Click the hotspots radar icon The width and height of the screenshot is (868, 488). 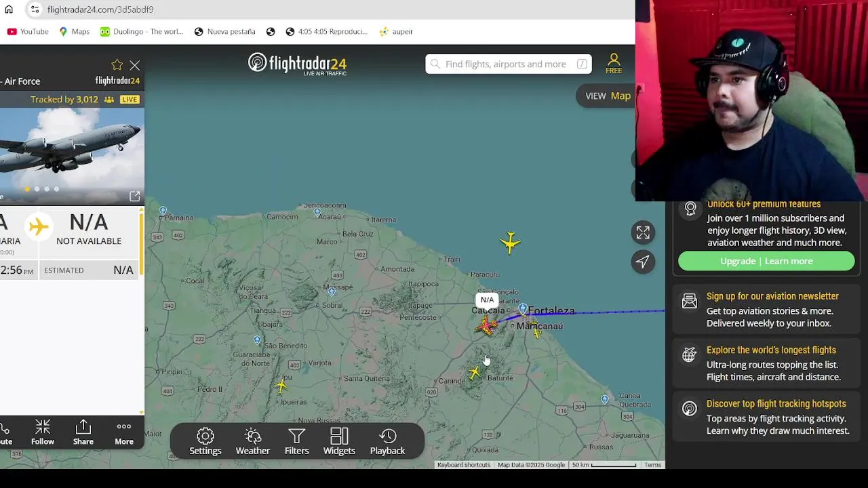(690, 409)
